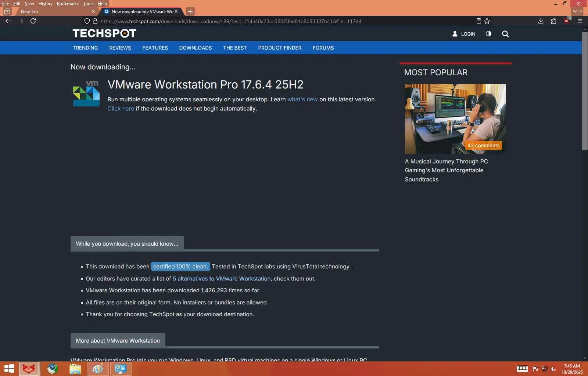Go to THE BEST section
Screen dimensions: 588x376
click(235, 48)
